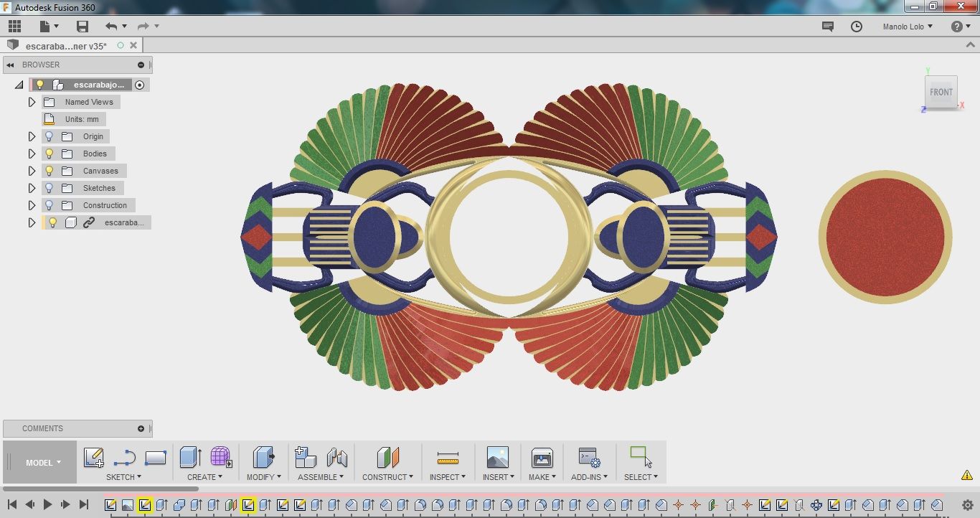The width and height of the screenshot is (980, 518).
Task: Open the SKETCH dropdown menu
Action: pyautogui.click(x=123, y=476)
